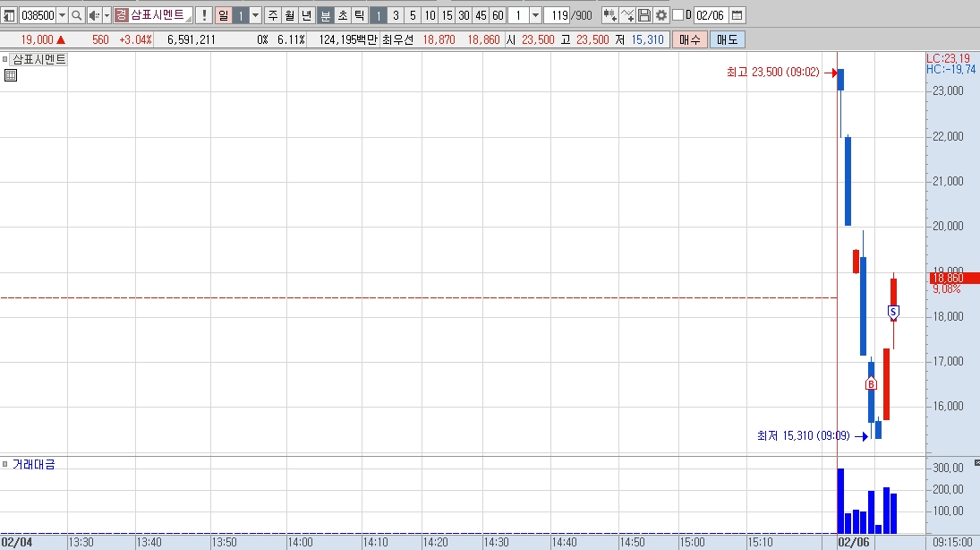The width and height of the screenshot is (980, 550).
Task: Choose the 60-minute interval
Action: click(498, 15)
